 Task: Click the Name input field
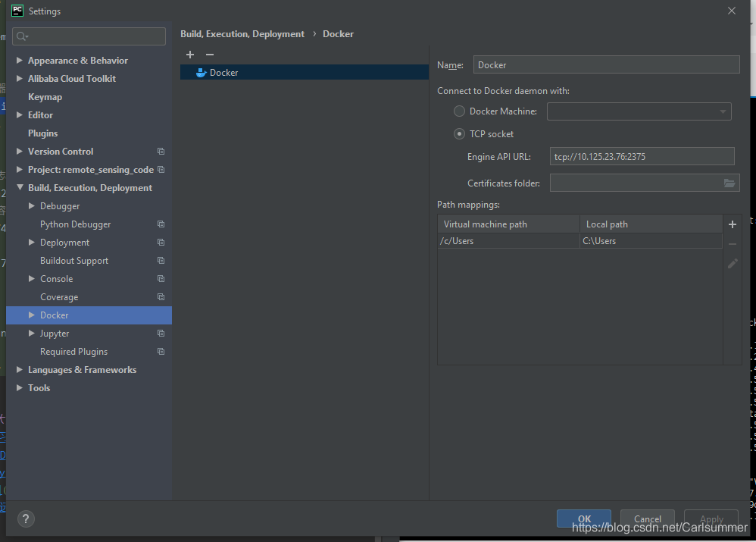[x=606, y=64]
